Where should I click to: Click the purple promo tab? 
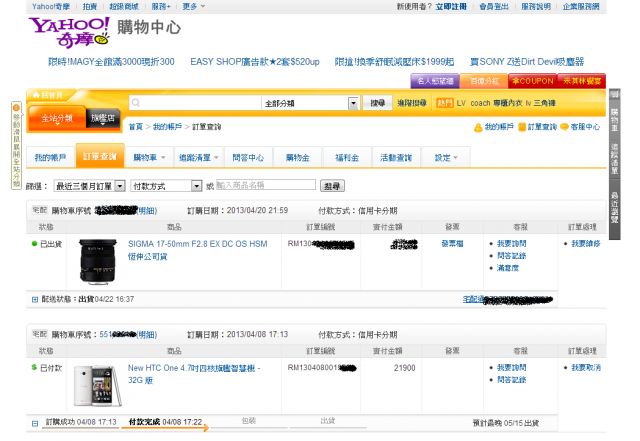(435, 81)
